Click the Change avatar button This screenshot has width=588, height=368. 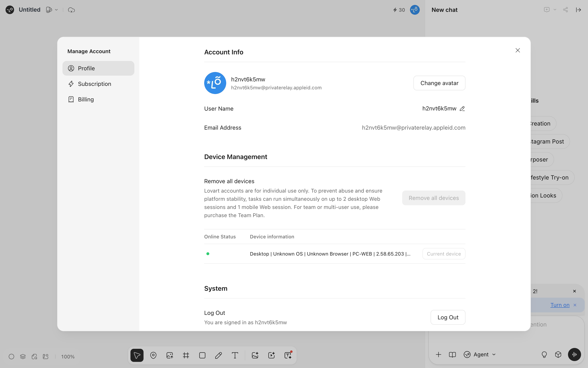tap(439, 83)
